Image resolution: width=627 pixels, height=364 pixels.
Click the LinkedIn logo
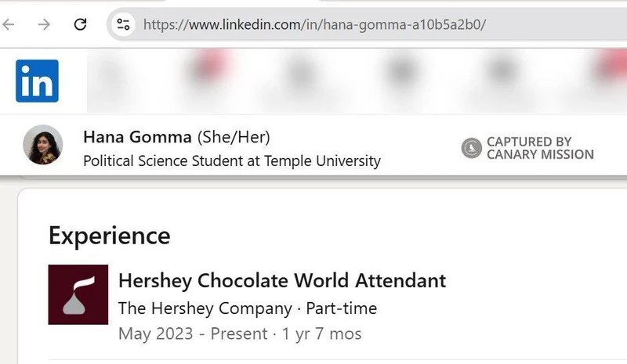pos(37,81)
